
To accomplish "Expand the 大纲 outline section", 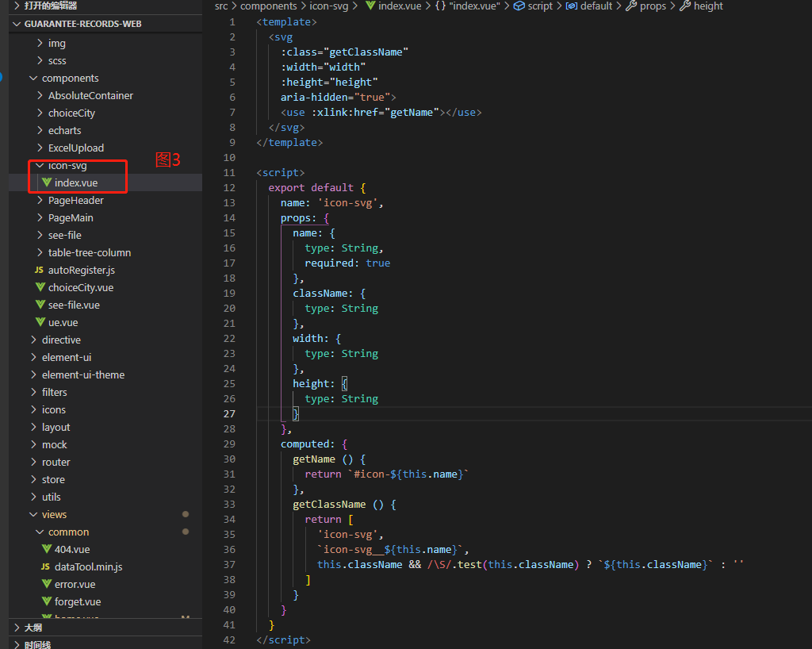I will click(17, 628).
